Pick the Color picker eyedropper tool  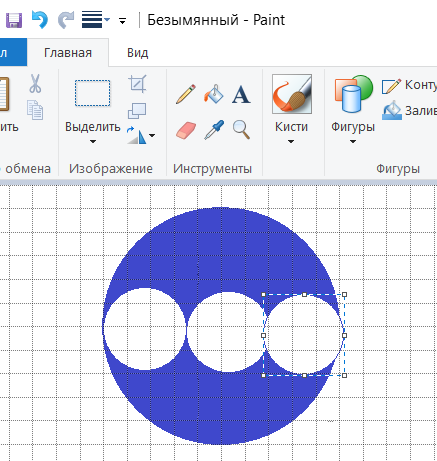(x=214, y=130)
